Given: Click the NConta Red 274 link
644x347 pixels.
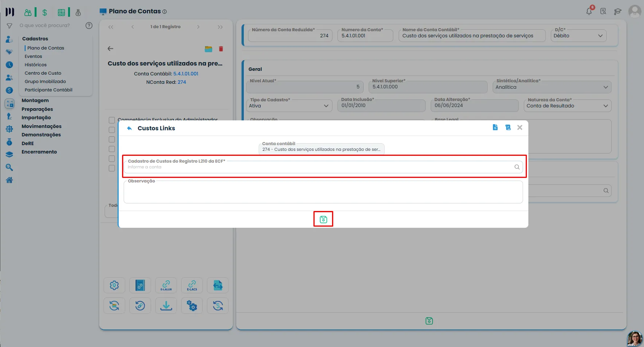Looking at the screenshot, I should point(182,82).
